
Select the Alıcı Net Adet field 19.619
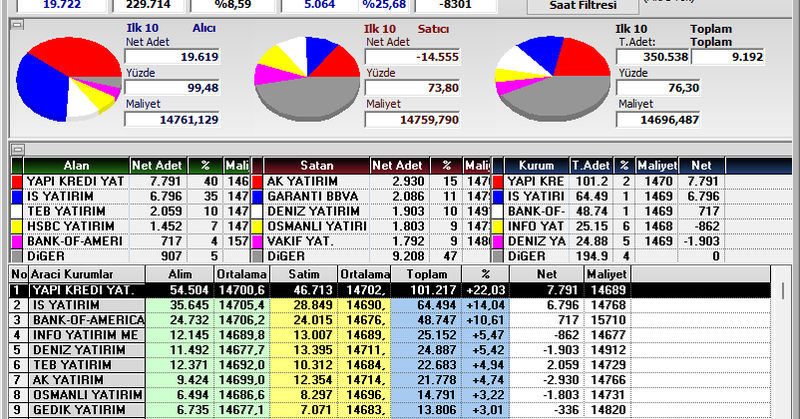click(172, 57)
